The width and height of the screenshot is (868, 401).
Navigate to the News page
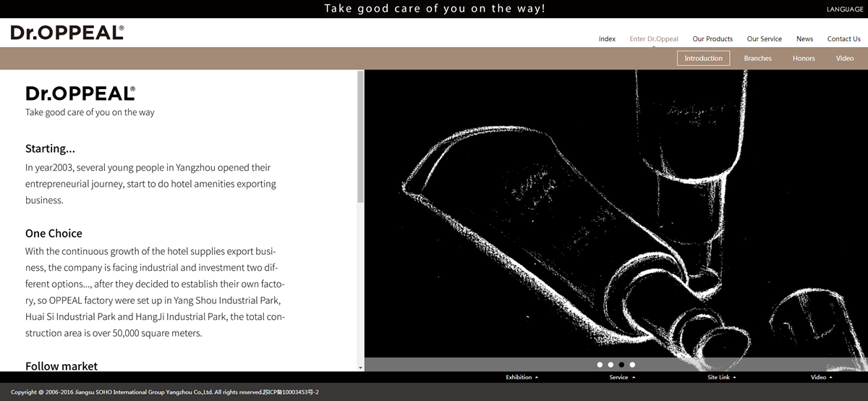pyautogui.click(x=804, y=39)
